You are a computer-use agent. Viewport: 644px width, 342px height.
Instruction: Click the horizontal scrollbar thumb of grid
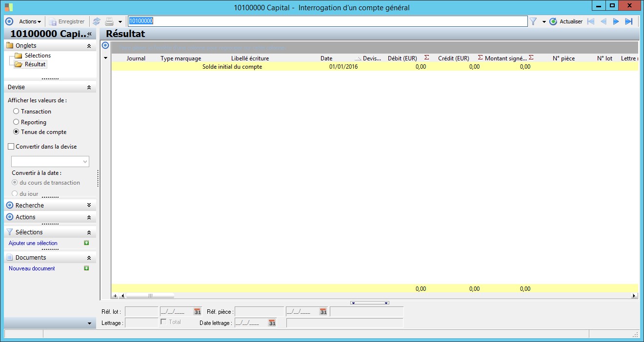pyautogui.click(x=150, y=296)
